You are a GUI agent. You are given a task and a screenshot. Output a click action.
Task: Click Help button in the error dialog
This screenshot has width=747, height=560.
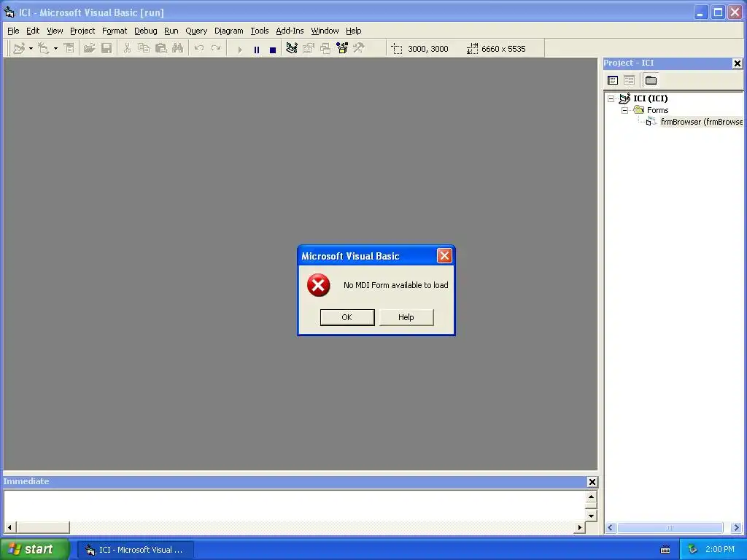[x=406, y=317]
